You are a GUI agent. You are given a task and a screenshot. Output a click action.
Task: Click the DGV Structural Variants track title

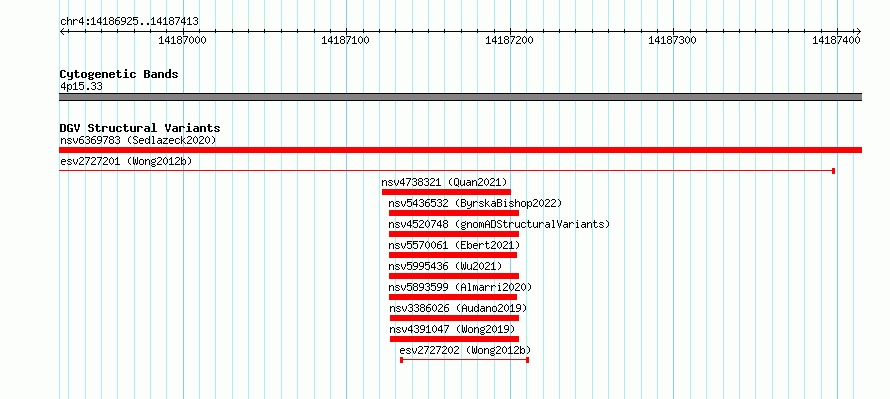point(140,128)
